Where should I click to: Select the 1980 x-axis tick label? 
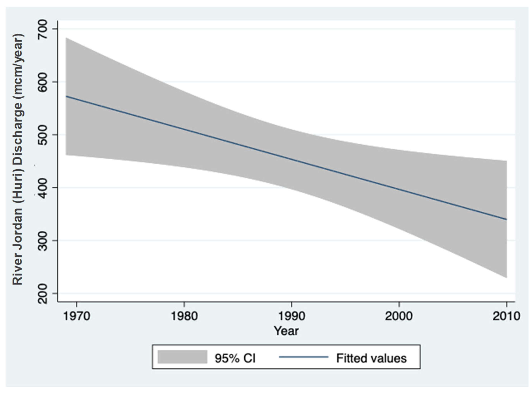pos(184,316)
